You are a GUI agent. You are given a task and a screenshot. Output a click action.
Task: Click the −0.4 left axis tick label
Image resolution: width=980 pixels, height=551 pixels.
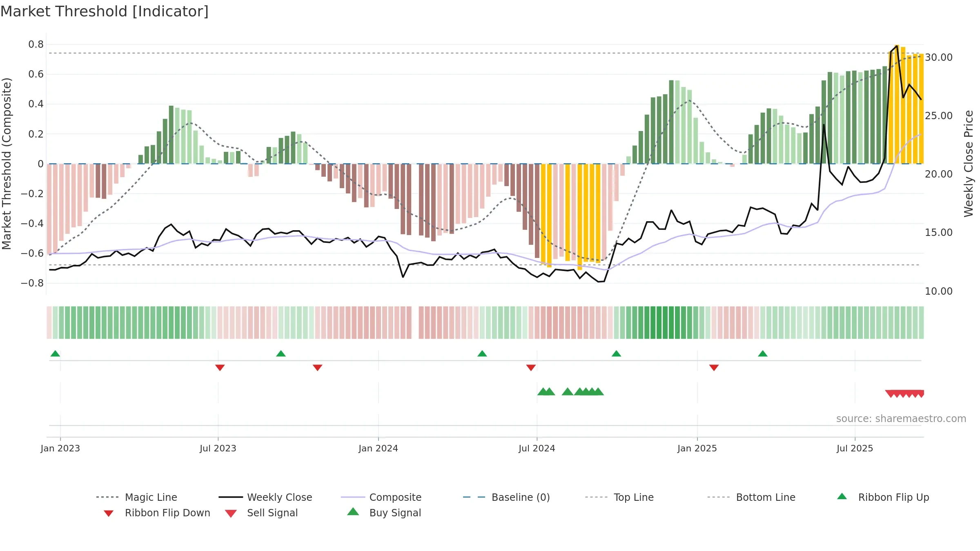point(32,224)
